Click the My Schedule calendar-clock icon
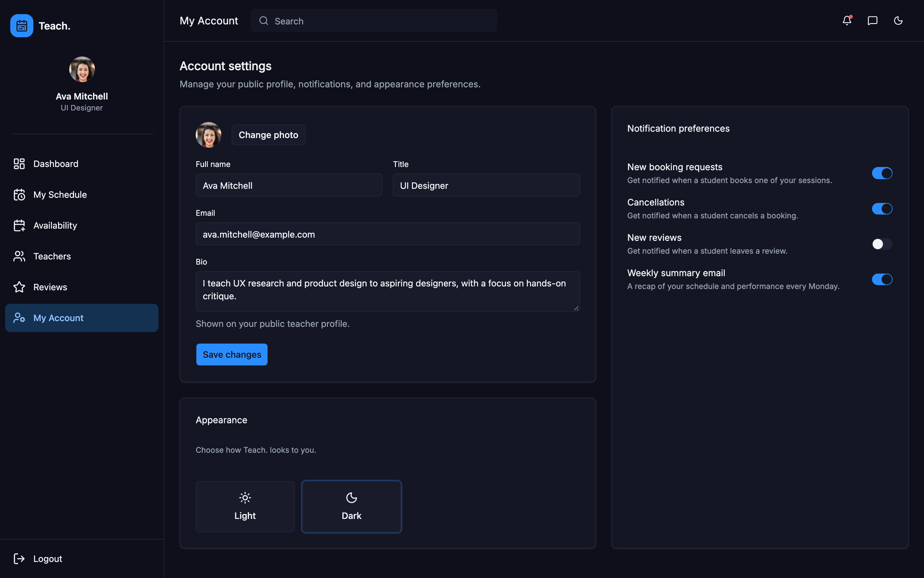This screenshot has width=924, height=578. [19, 195]
